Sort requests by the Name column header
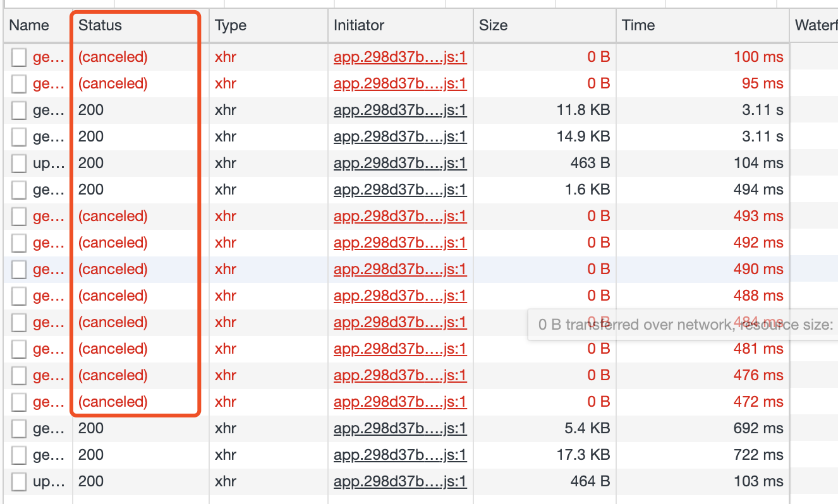 pyautogui.click(x=29, y=26)
